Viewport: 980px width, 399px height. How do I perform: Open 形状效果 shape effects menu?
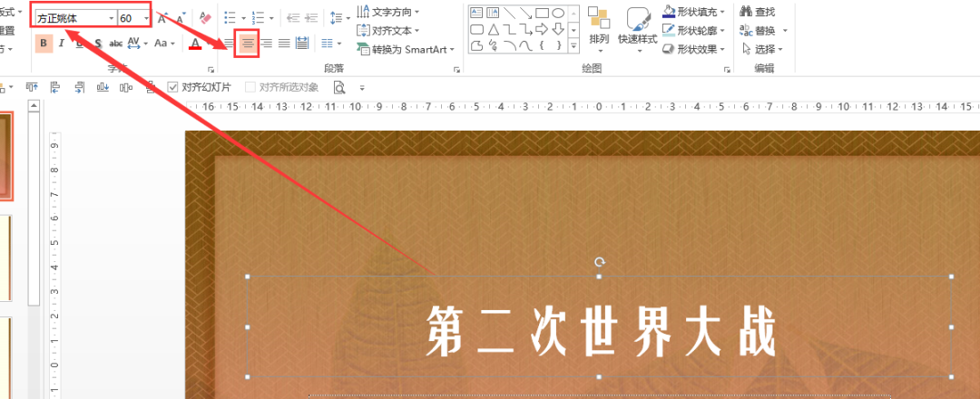(694, 49)
